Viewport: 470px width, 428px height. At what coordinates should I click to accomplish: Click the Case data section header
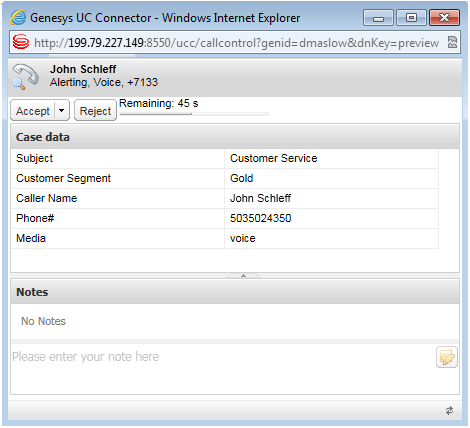(235, 137)
